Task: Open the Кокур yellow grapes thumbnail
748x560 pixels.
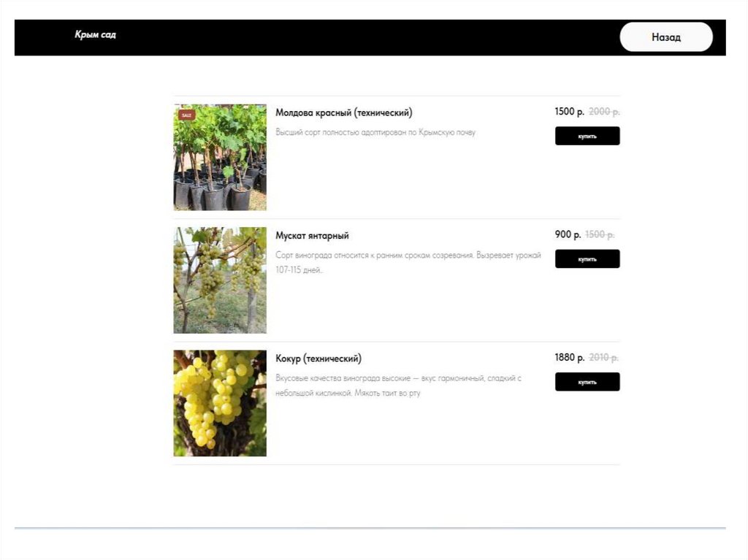Action: coord(220,403)
